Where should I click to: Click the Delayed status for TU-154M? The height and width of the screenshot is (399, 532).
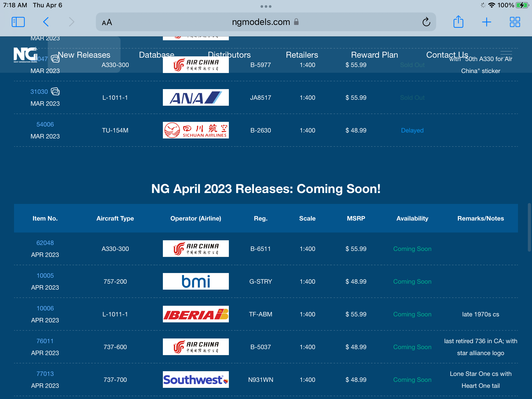(x=412, y=130)
